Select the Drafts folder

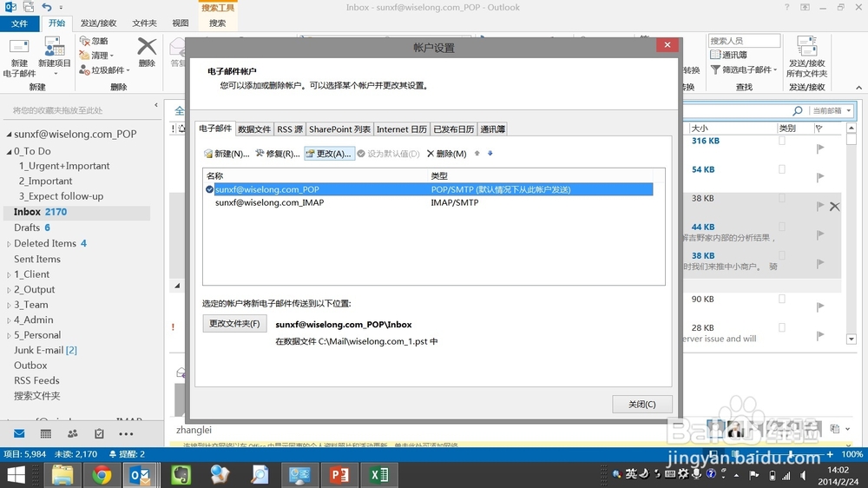click(27, 228)
